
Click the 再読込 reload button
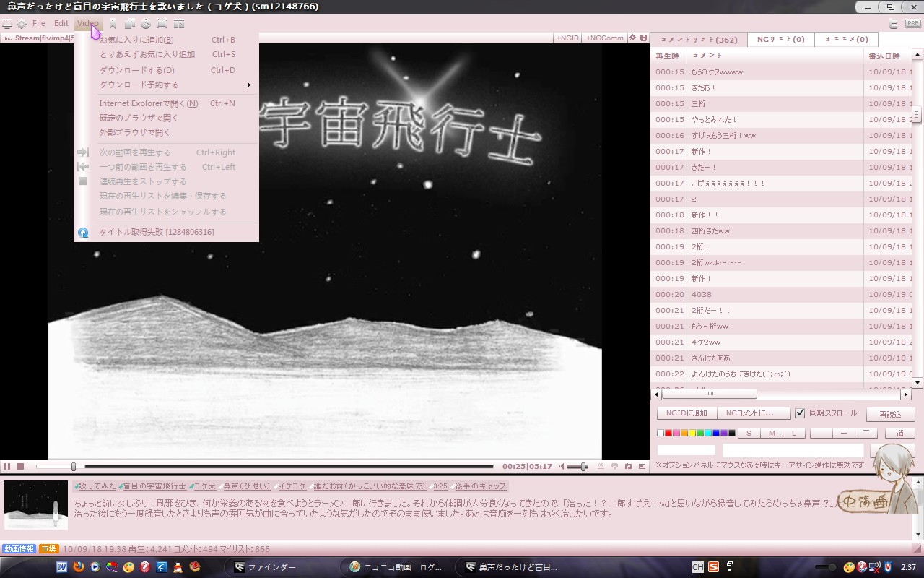[x=890, y=414]
